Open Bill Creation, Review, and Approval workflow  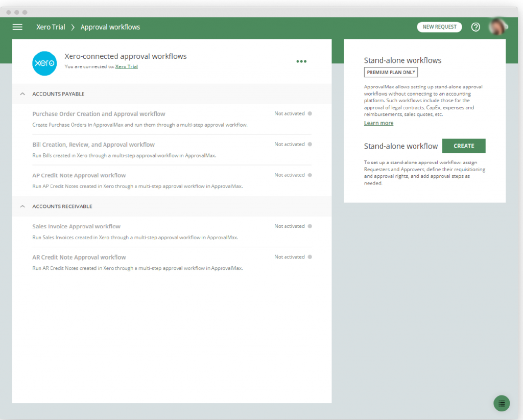coord(93,145)
